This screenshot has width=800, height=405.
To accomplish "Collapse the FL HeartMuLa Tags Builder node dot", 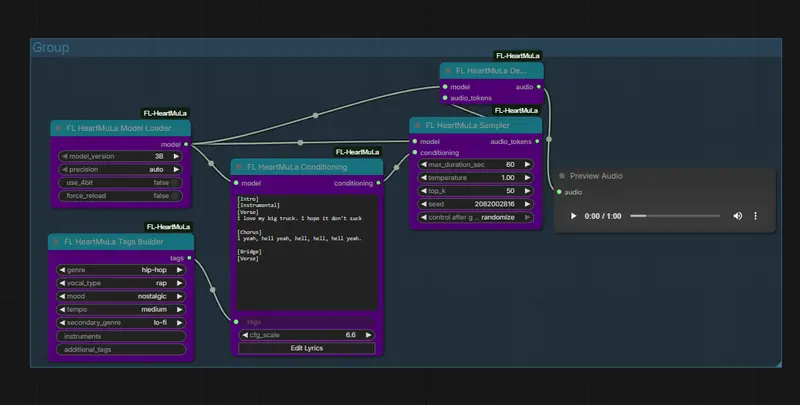I will tap(56, 242).
